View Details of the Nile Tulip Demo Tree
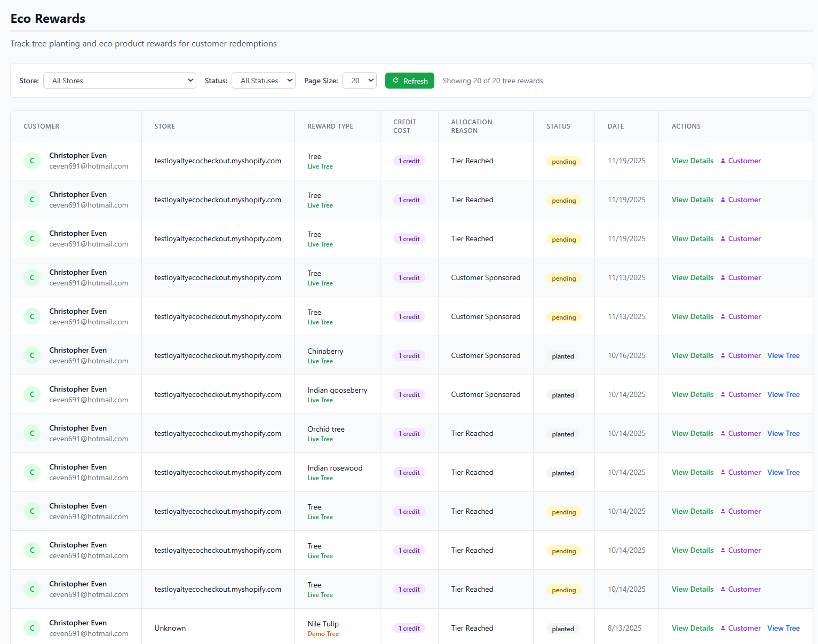The image size is (818, 644). coord(692,628)
